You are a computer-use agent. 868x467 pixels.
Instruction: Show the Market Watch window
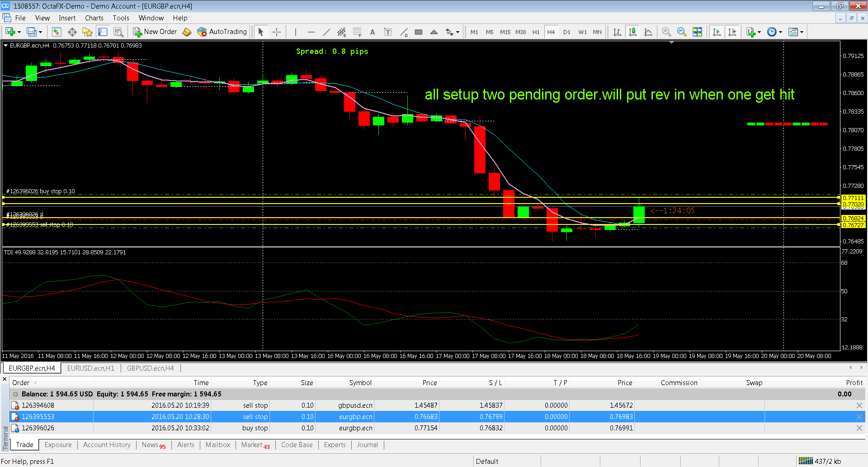coord(57,32)
